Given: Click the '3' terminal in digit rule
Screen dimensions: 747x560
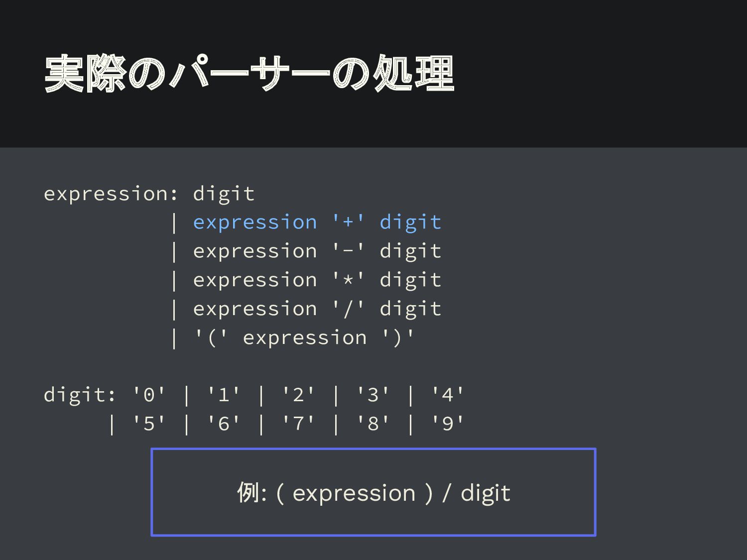Looking at the screenshot, I should [x=373, y=395].
